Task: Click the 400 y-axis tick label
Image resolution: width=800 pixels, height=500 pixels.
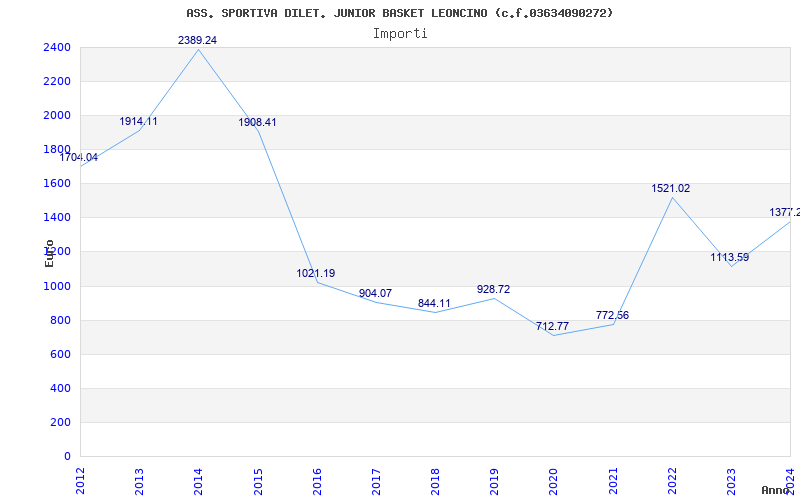Action: coord(61,388)
